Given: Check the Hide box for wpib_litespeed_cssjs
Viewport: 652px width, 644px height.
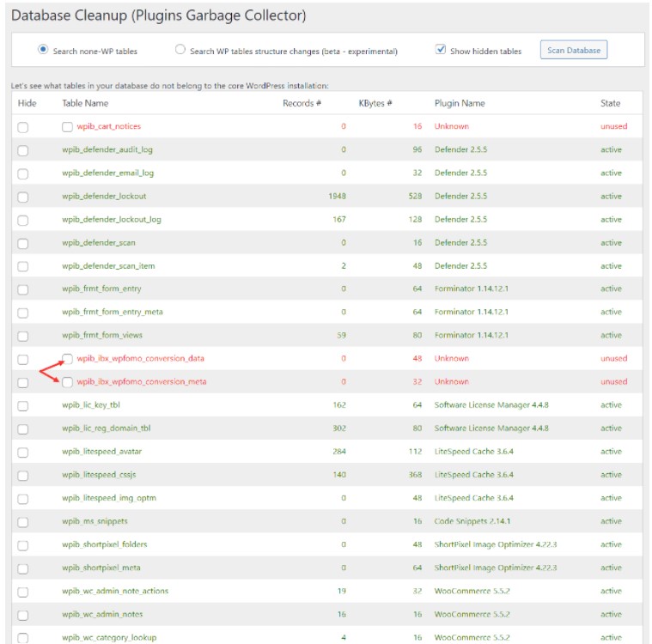Looking at the screenshot, I should (x=23, y=475).
